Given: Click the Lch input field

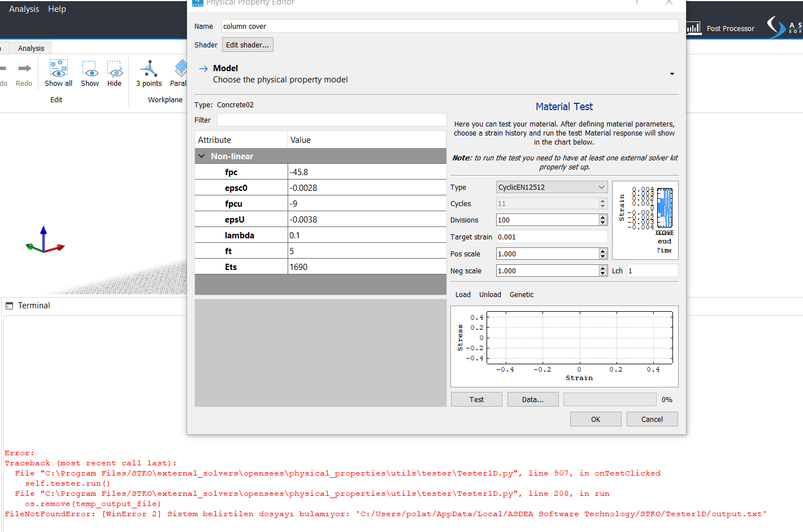Looking at the screenshot, I should [652, 271].
